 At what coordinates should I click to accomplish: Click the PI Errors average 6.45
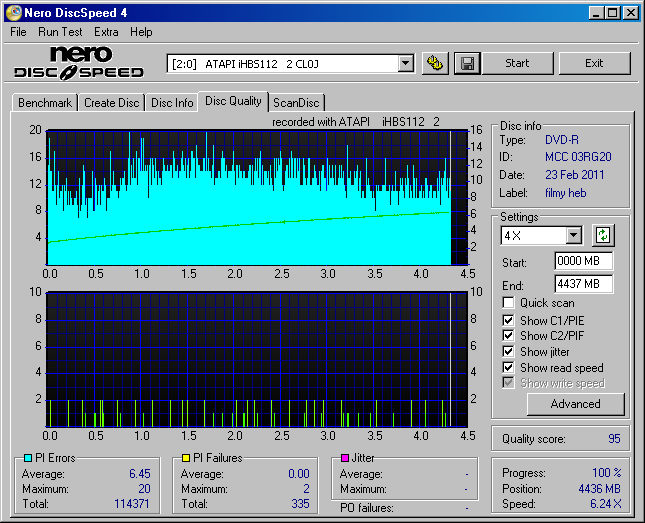tap(140, 474)
